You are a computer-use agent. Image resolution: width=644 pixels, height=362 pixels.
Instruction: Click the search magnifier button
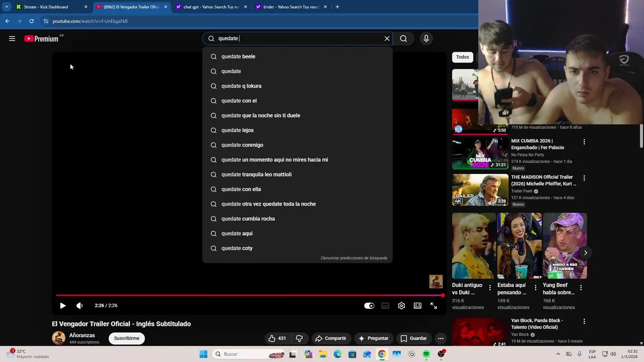click(x=404, y=39)
